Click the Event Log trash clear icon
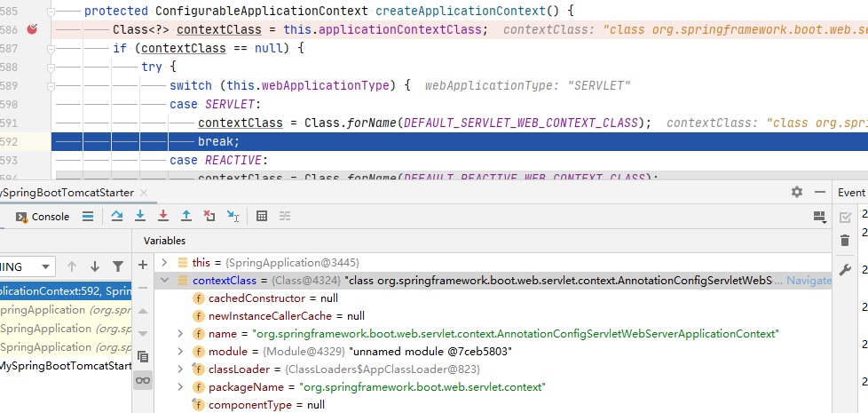 tap(845, 241)
